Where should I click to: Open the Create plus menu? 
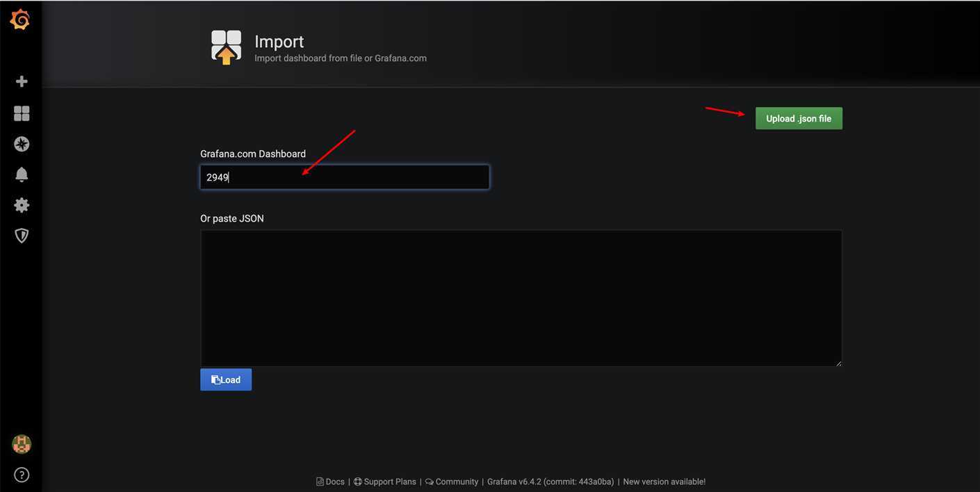pos(22,81)
